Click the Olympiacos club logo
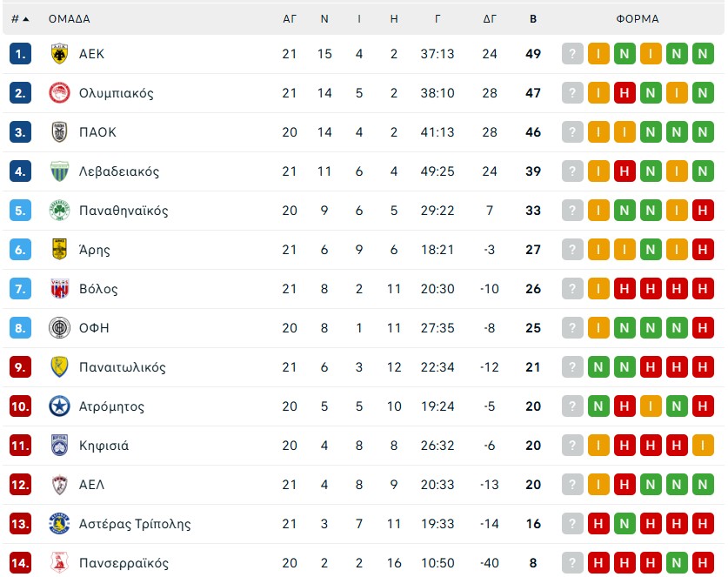Image resolution: width=728 pixels, height=577 pixels. click(59, 93)
